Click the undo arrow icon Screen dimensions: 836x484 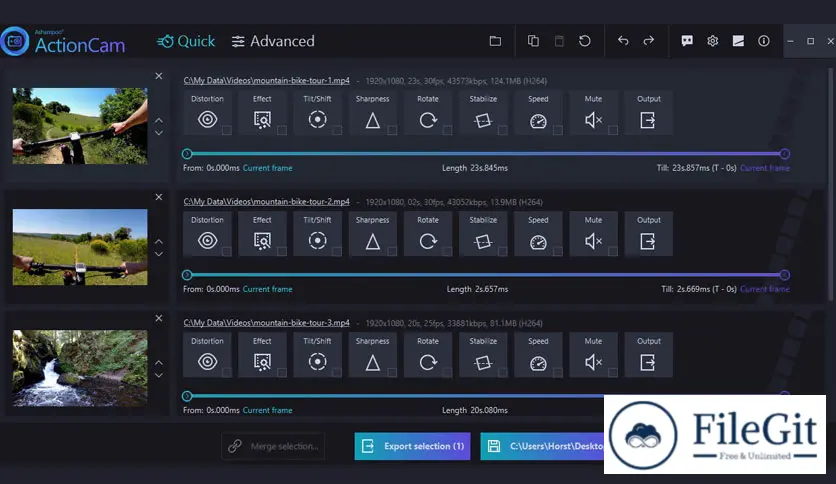click(623, 41)
